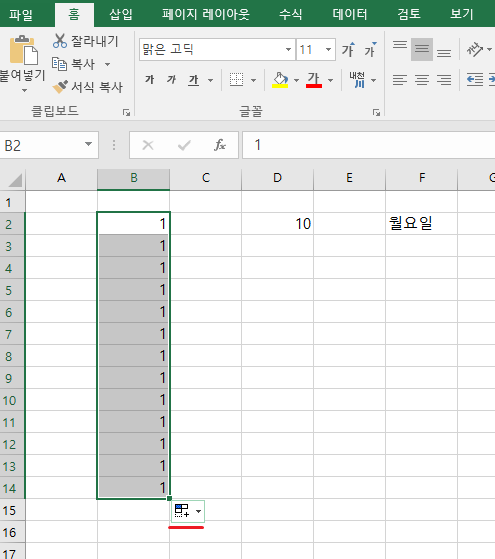
Task: Select column D header
Action: tap(277, 178)
